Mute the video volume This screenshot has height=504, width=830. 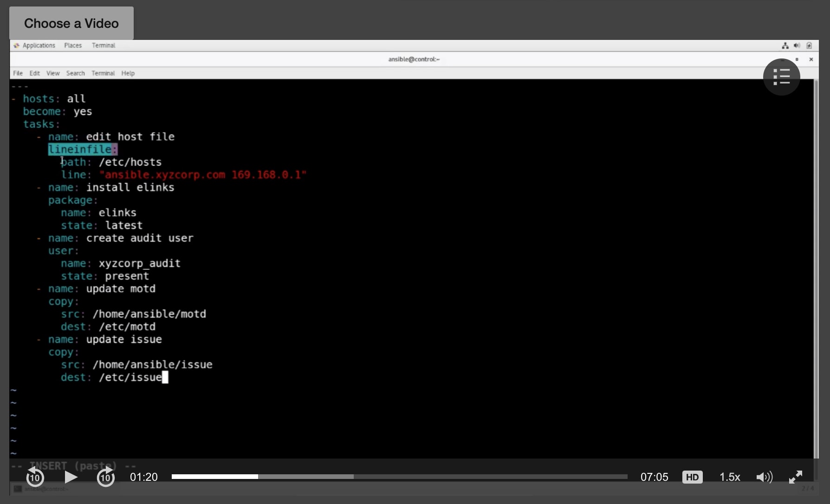click(x=764, y=477)
